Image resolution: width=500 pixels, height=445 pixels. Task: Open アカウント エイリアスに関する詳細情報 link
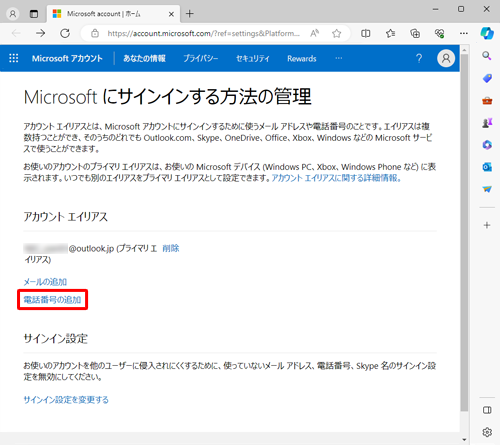pos(336,178)
